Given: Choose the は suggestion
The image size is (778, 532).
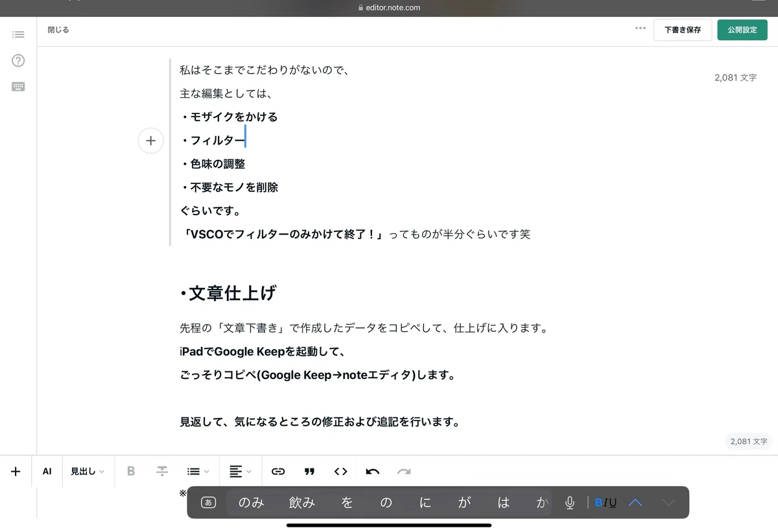Looking at the screenshot, I should 504,502.
